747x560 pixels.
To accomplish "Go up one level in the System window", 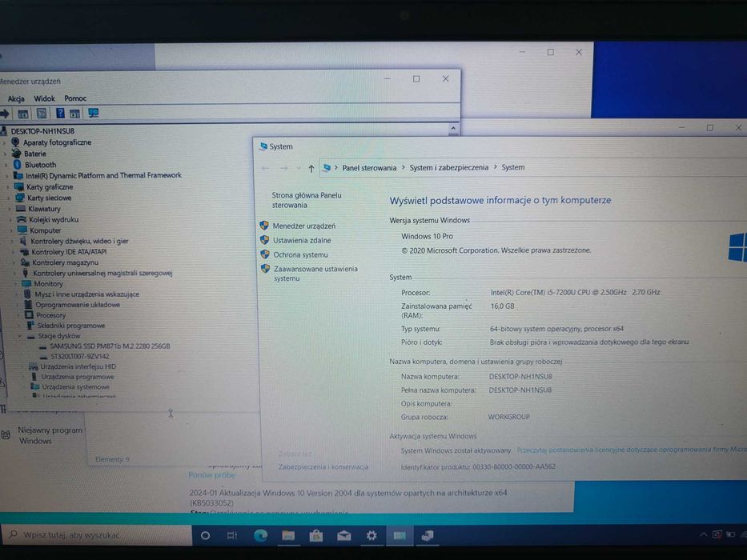I will point(311,168).
